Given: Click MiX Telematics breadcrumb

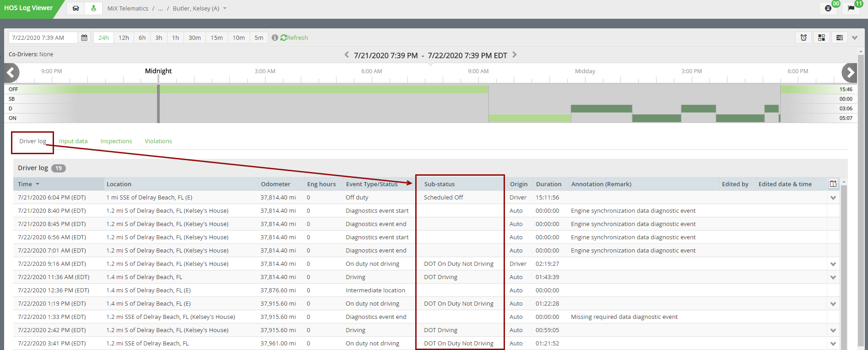Looking at the screenshot, I should coord(128,8).
